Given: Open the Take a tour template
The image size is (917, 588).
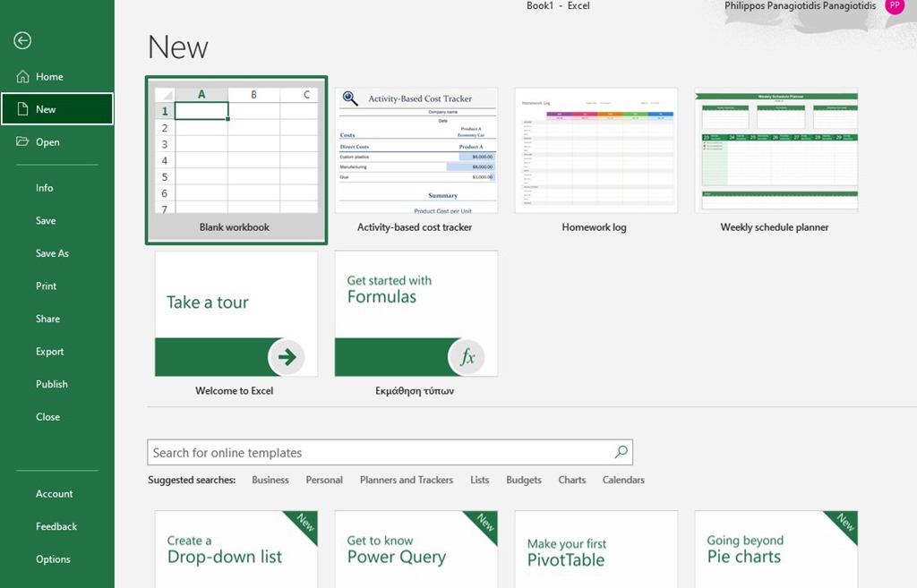Looking at the screenshot, I should (x=236, y=313).
